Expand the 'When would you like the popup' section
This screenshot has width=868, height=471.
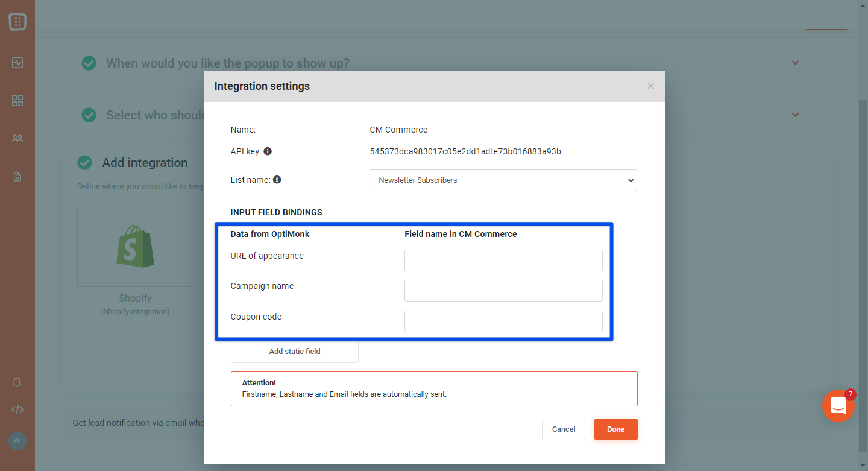[795, 63]
